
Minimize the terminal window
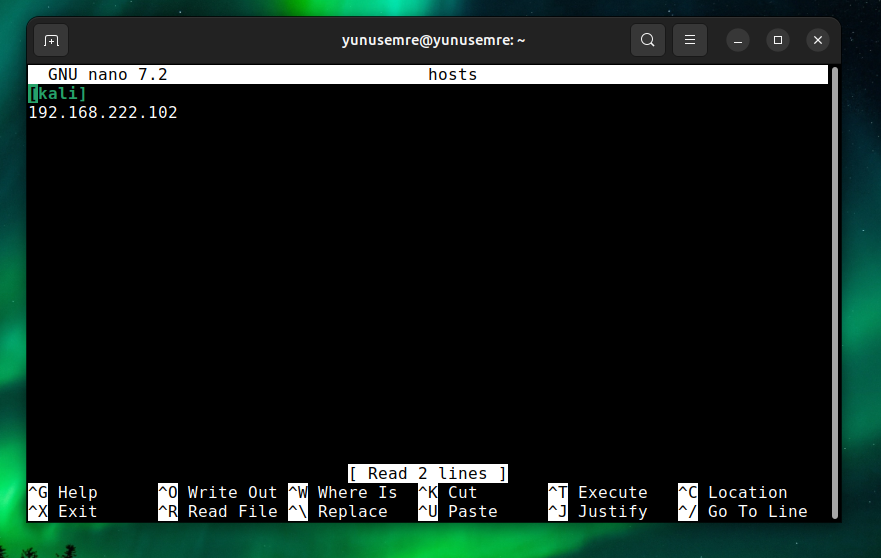738,40
